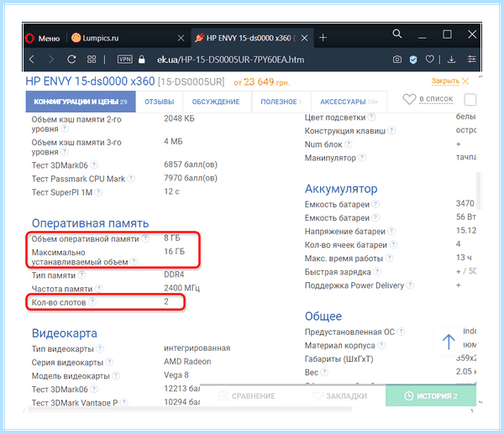The height and width of the screenshot is (434, 504).
Task: Click help icon next to Быстрая зарядка
Action: [x=377, y=272]
